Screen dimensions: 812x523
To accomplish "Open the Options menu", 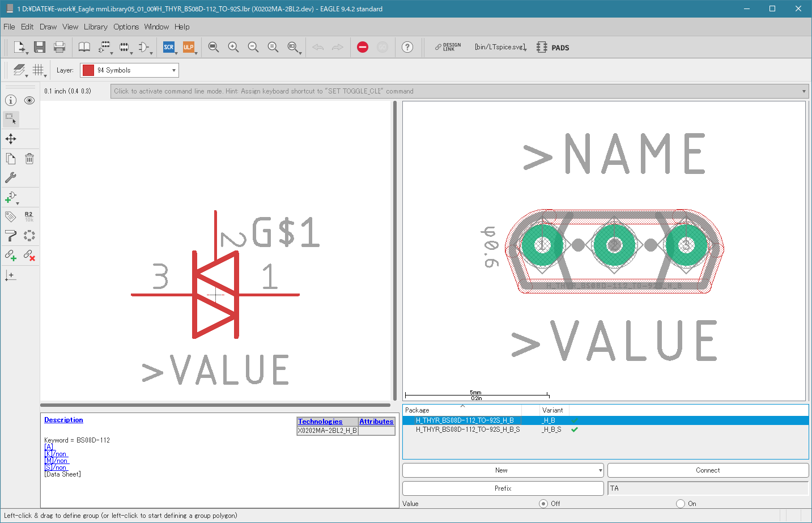I will tap(126, 27).
